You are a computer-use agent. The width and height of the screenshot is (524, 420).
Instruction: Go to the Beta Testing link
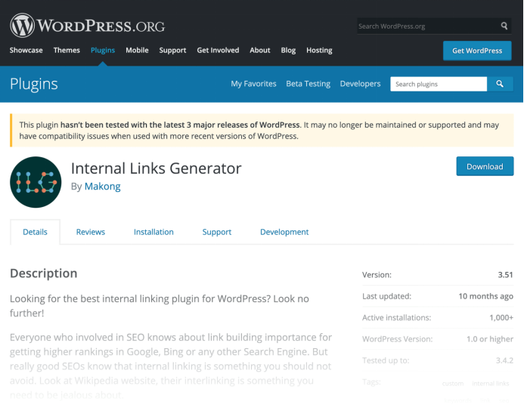coord(308,84)
